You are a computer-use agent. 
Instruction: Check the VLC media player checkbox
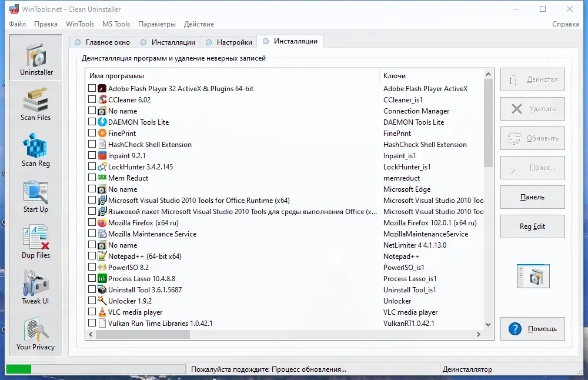[x=92, y=311]
